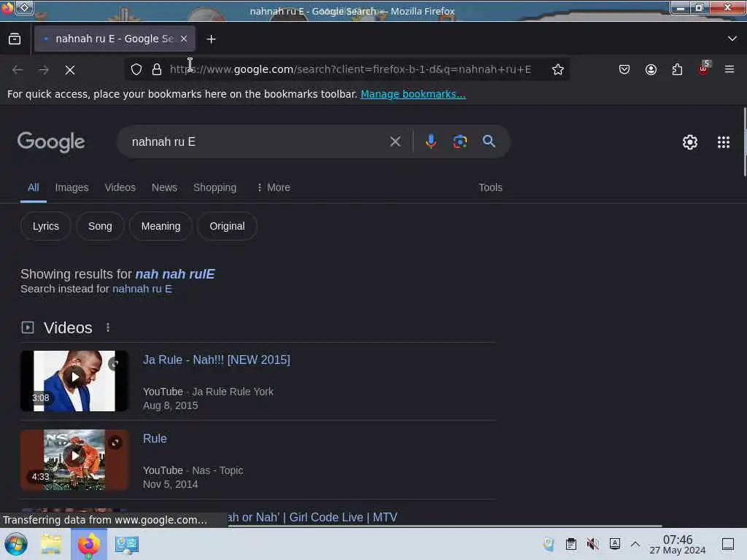Open tracking protection shield icon
Screen dimensions: 747x560
pyautogui.click(x=136, y=69)
